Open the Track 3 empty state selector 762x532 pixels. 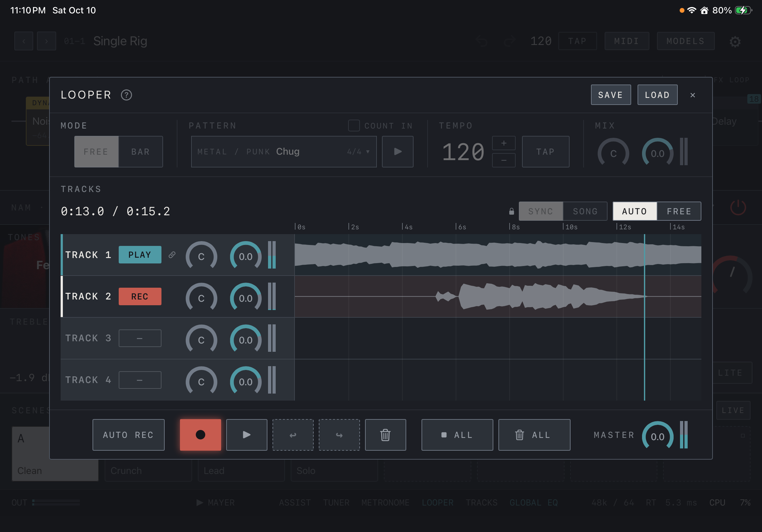click(140, 338)
